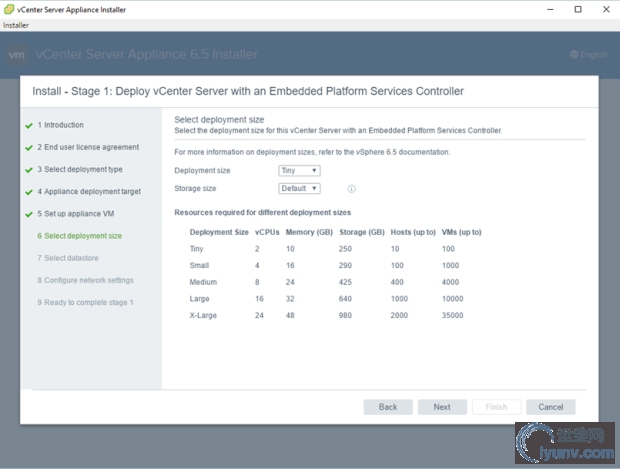Click the Medium row label in table
This screenshot has height=469, width=620.
pos(203,282)
